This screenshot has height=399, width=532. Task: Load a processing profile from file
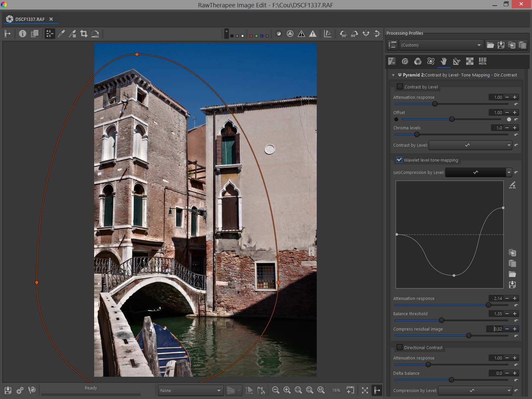click(490, 45)
